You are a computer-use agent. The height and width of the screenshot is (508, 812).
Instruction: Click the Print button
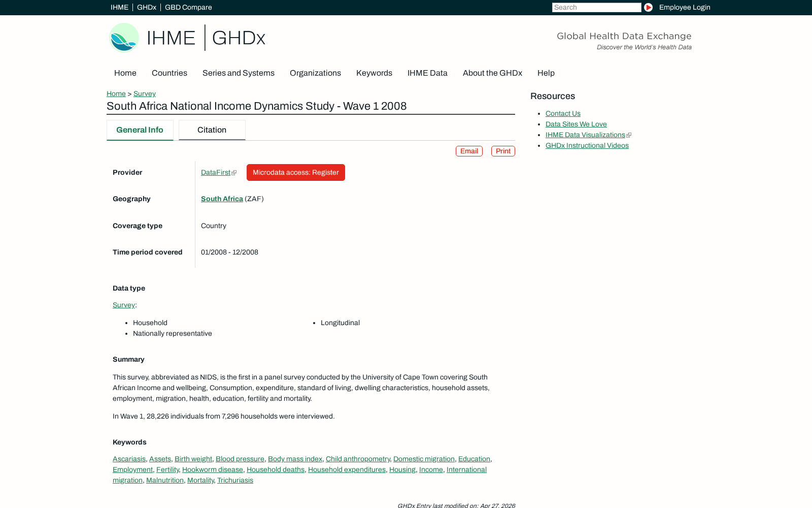point(503,151)
